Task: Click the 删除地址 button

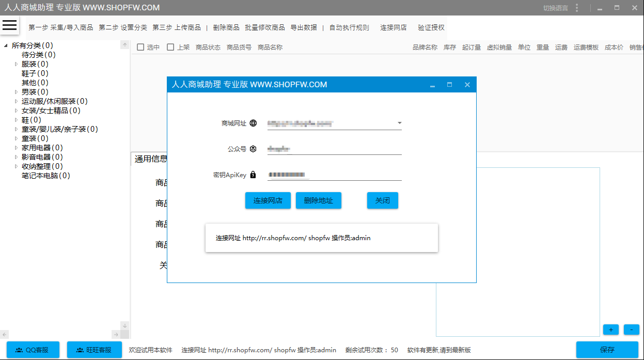Action: (319, 200)
